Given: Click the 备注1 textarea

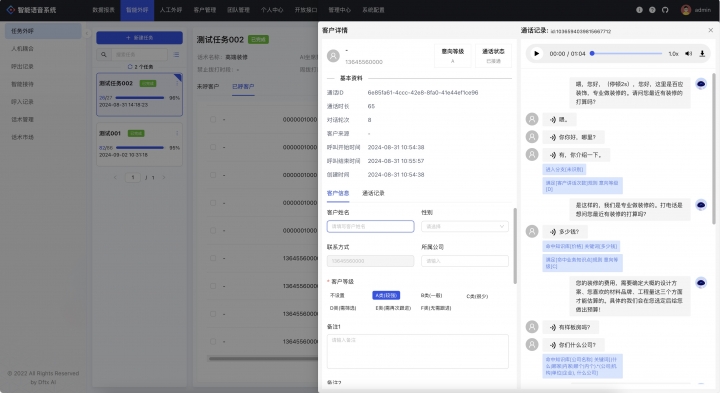Looking at the screenshot, I should [x=417, y=351].
